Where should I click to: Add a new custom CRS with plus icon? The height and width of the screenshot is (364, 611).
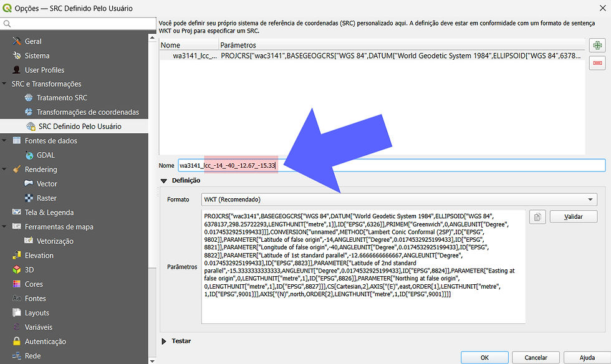point(597,45)
